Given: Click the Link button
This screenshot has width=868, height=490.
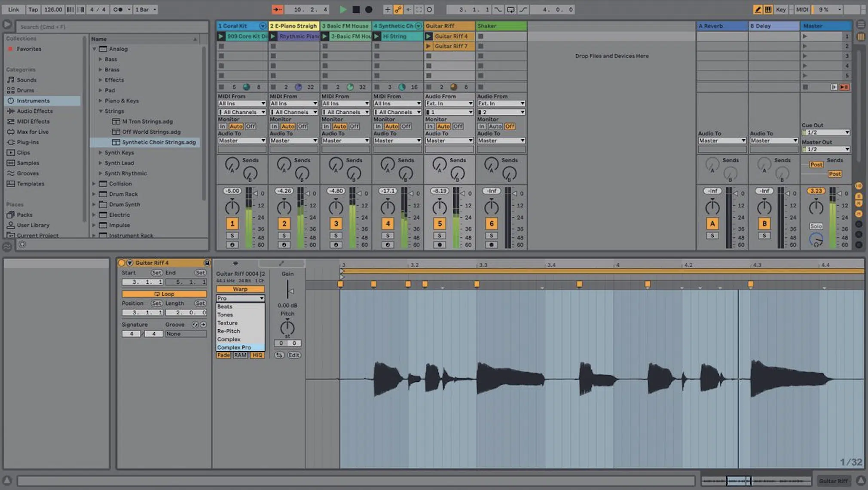Looking at the screenshot, I should click(14, 9).
